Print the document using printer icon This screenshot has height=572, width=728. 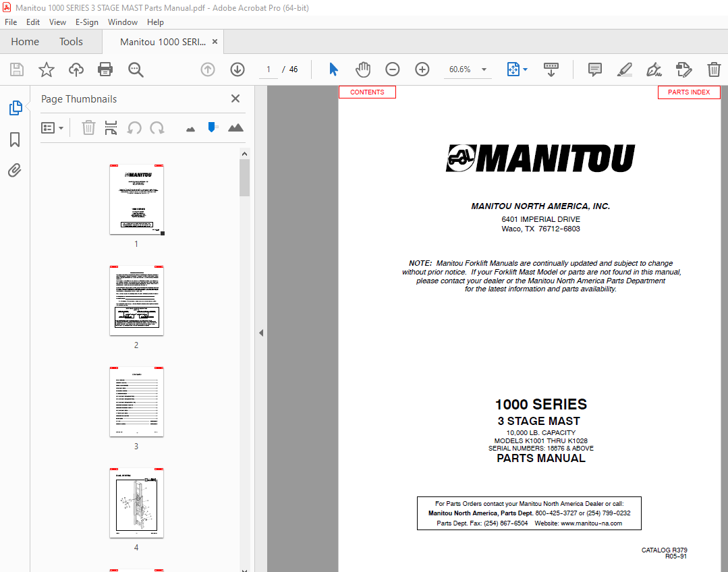tap(105, 69)
